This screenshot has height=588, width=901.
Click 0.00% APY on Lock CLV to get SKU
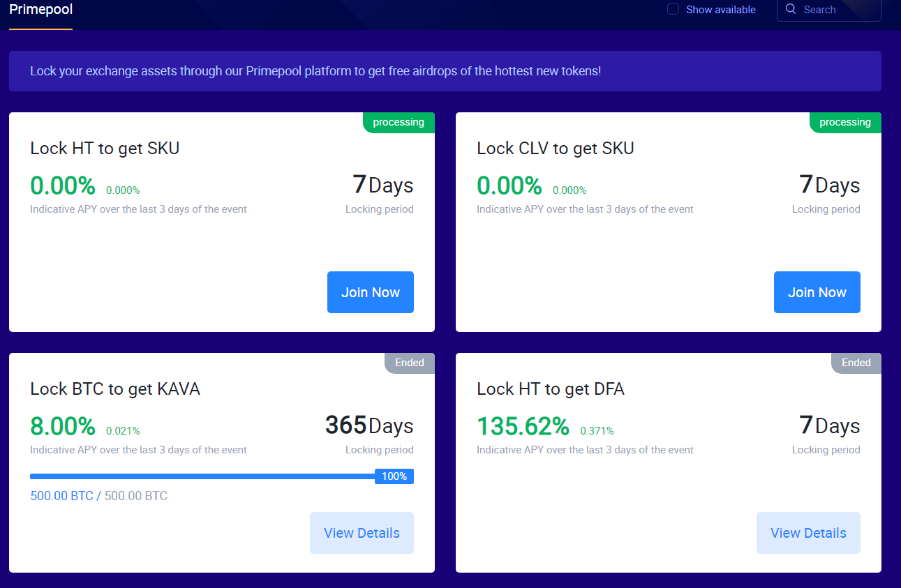(x=509, y=185)
